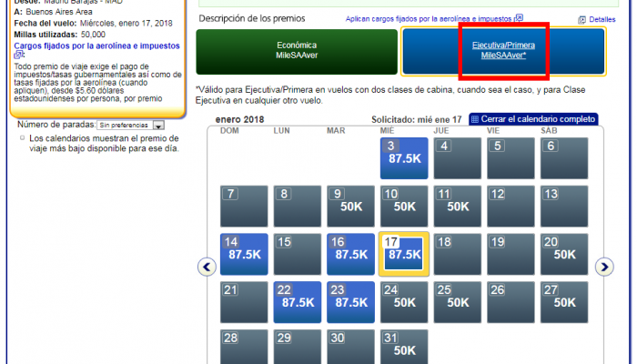The image size is (637, 364).
Task: Click calendar grid icon in Cerrar el calendario
Action: pyautogui.click(x=474, y=119)
